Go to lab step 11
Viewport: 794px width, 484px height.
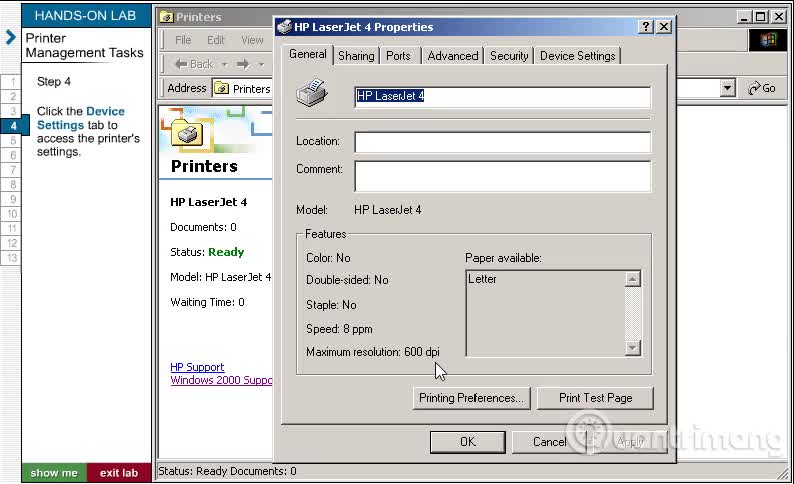[x=12, y=228]
